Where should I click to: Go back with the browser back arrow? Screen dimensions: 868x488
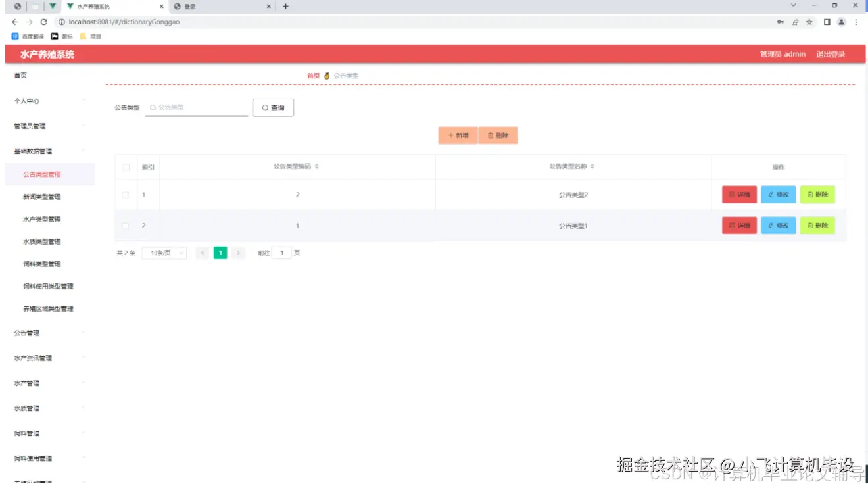pyautogui.click(x=15, y=22)
